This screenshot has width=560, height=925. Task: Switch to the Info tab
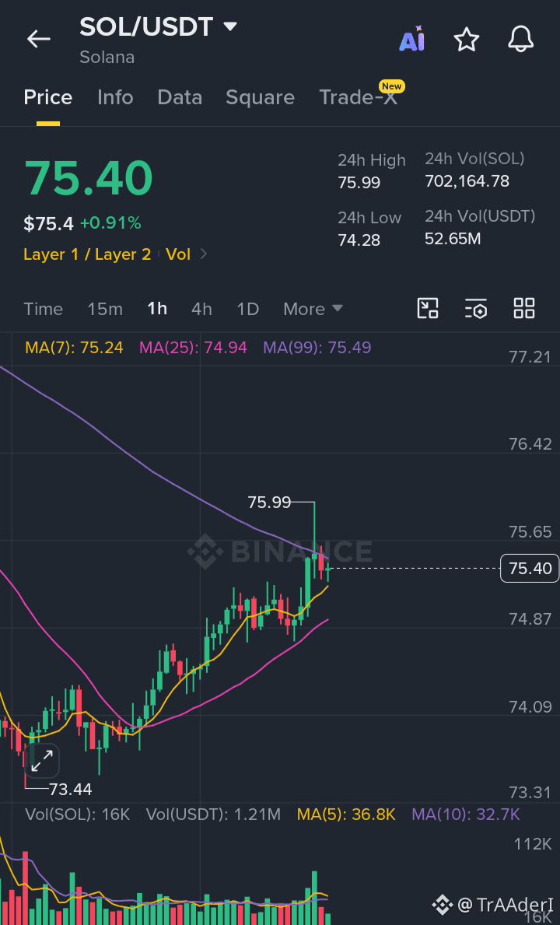[115, 96]
